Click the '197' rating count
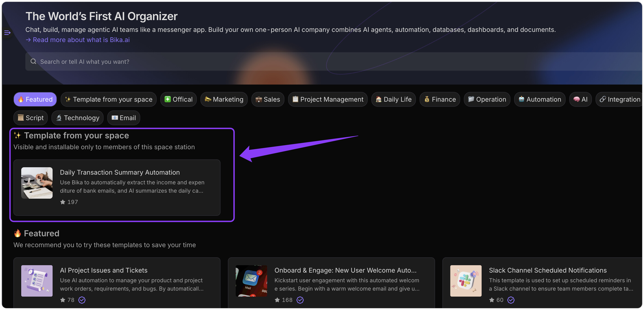Image resolution: width=644 pixels, height=310 pixels. [72, 202]
